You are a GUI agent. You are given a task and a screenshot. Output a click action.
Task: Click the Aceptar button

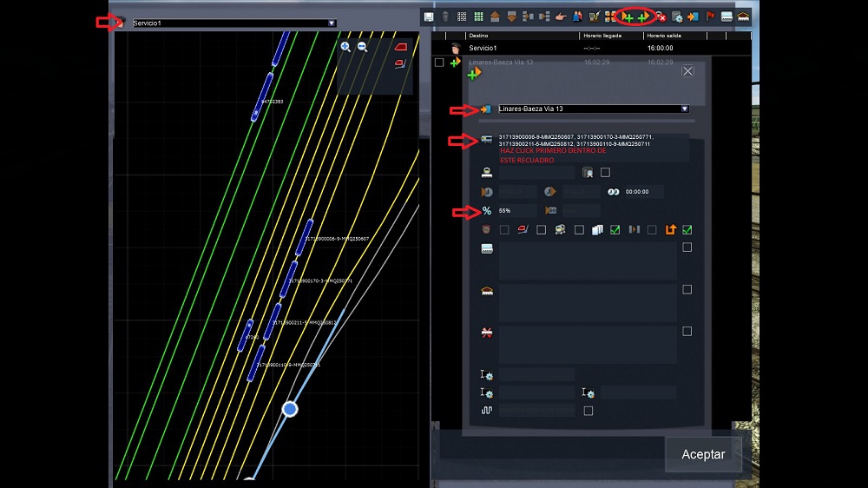pos(703,454)
